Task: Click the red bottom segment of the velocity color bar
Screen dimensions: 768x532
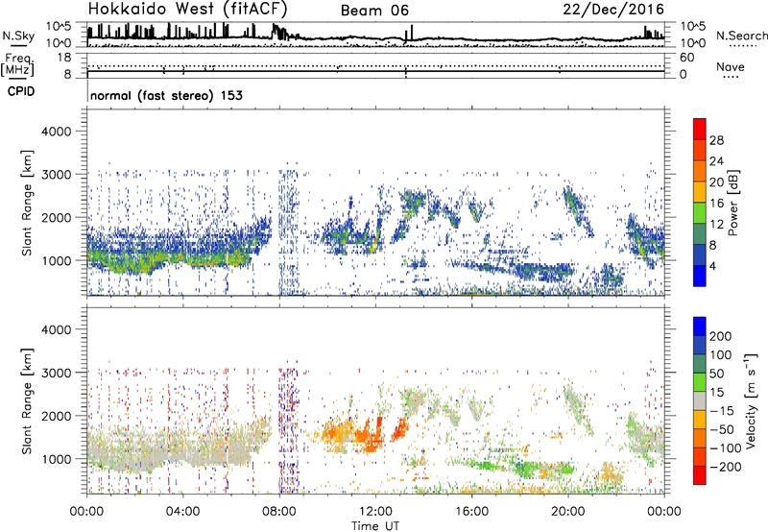Action: [700, 475]
